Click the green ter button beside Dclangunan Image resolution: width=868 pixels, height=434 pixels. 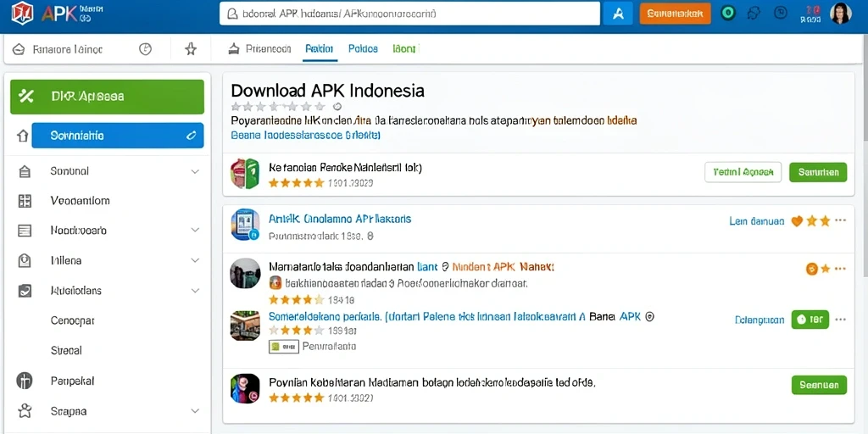point(810,320)
